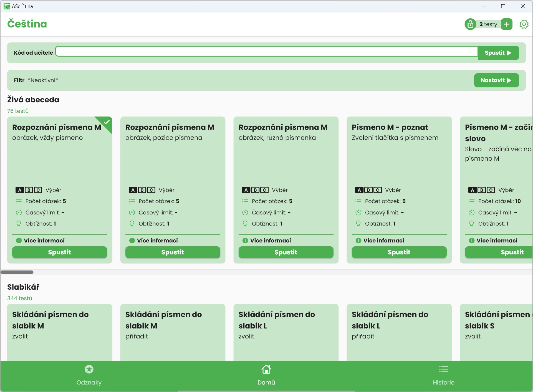533x392 pixels.
Task: Click the horizontal scrollbar under Živá abeceda
Action: click(17, 272)
